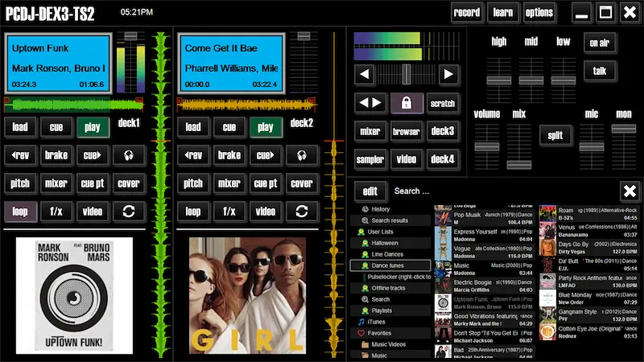Open the sampler panel
644x362 pixels.
click(370, 159)
